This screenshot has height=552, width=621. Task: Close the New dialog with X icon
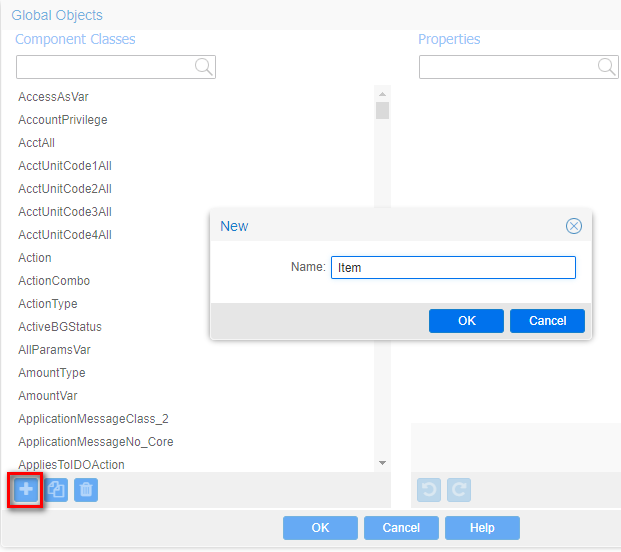click(x=574, y=226)
